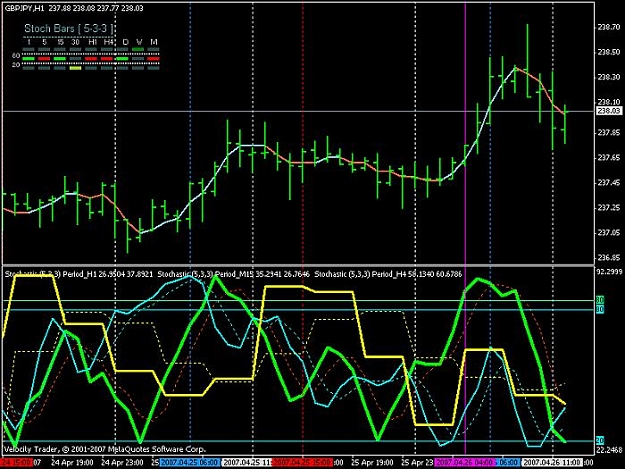Click the red 2007.04.25 15:00 time marker
This screenshot has height=469, width=625.
[302, 463]
